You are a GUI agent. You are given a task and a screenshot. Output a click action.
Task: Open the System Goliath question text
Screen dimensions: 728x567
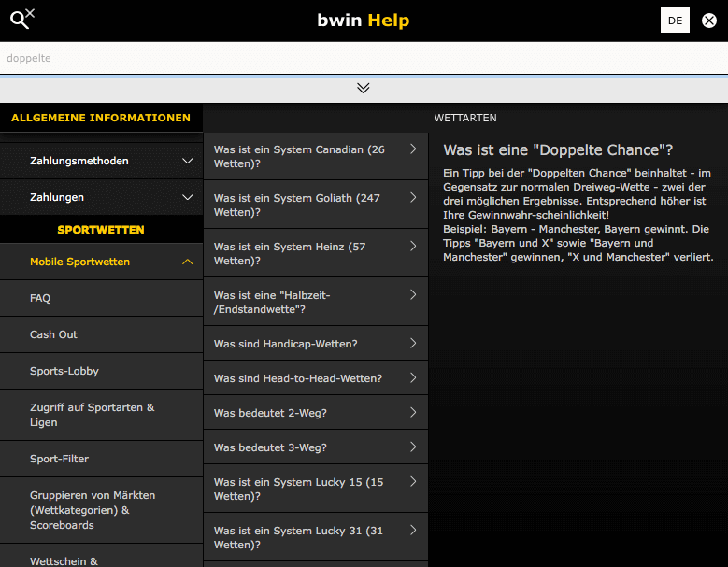[x=296, y=206]
